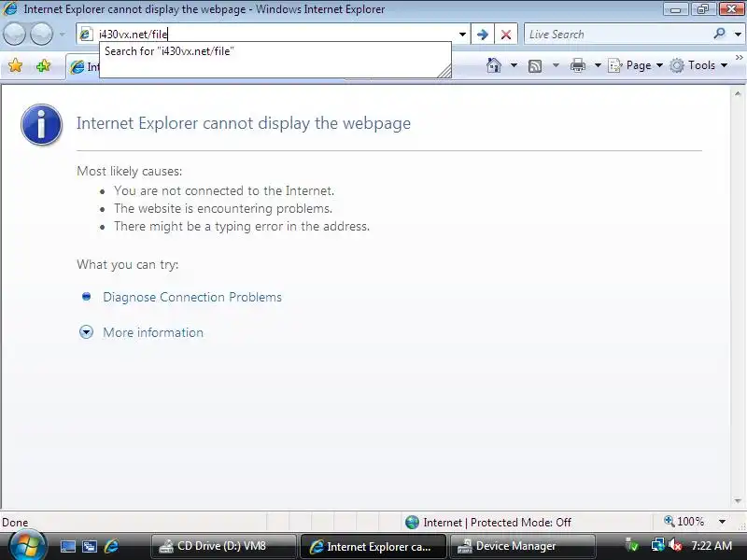Click 'There might be a typing error' text

click(x=242, y=226)
